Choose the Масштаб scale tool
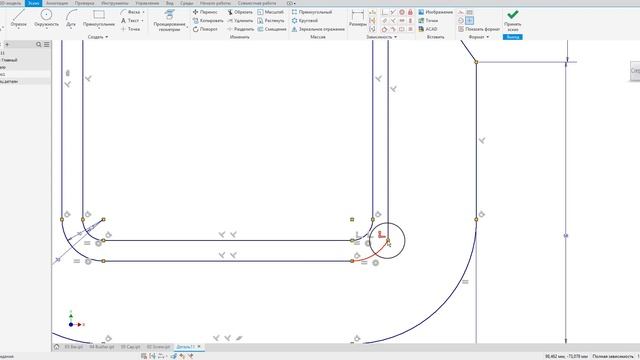Screen dimensions: 640x360 [x=270, y=12]
